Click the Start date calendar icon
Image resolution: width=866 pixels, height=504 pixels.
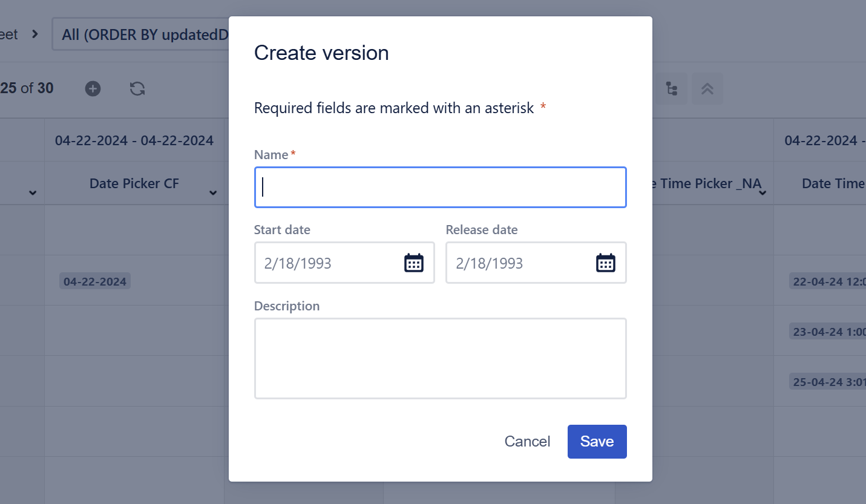(x=414, y=263)
